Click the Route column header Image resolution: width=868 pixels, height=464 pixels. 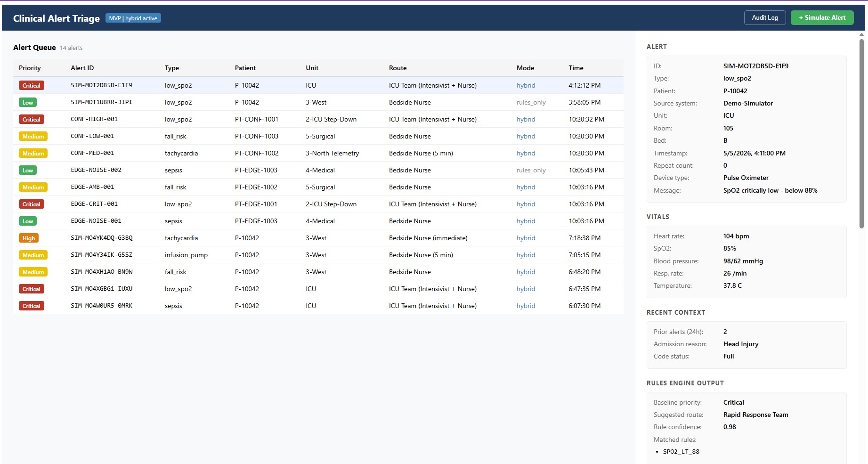[x=397, y=68]
